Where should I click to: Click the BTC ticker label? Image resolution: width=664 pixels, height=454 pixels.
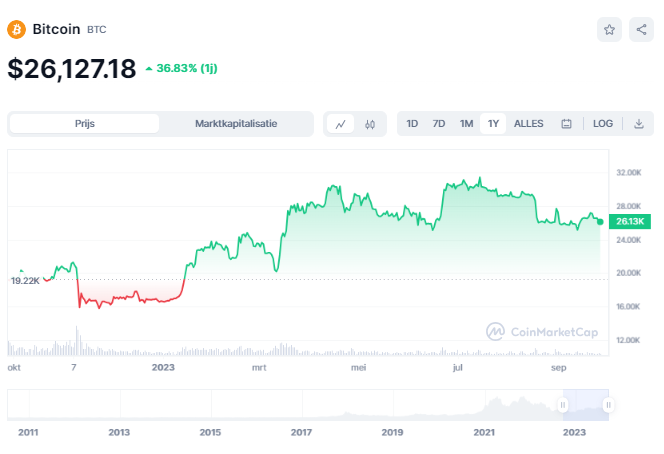click(x=97, y=30)
